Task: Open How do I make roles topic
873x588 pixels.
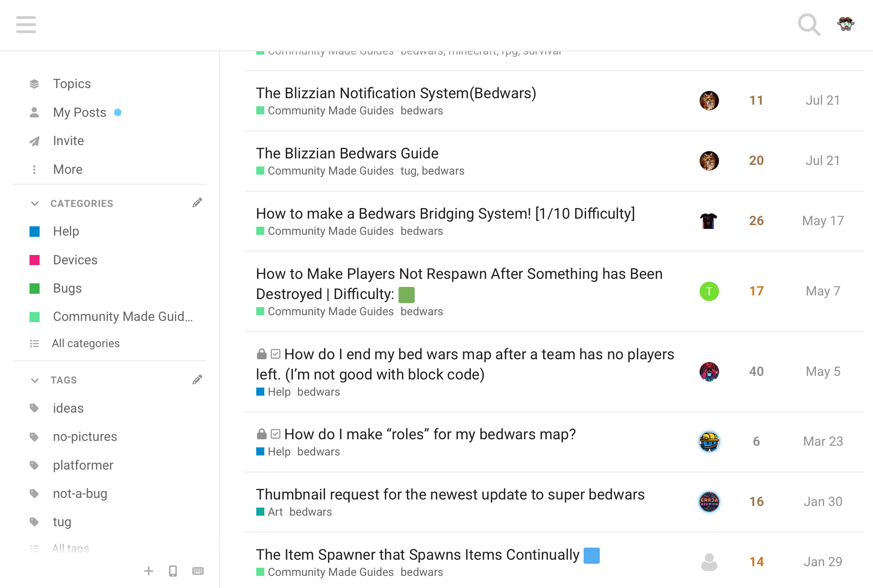Action: pos(430,434)
